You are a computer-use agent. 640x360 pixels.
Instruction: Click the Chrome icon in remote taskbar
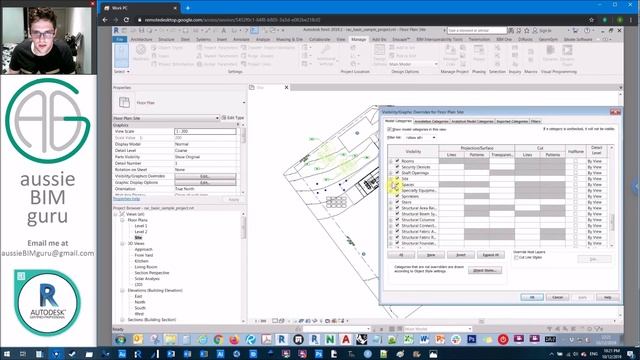click(218, 339)
